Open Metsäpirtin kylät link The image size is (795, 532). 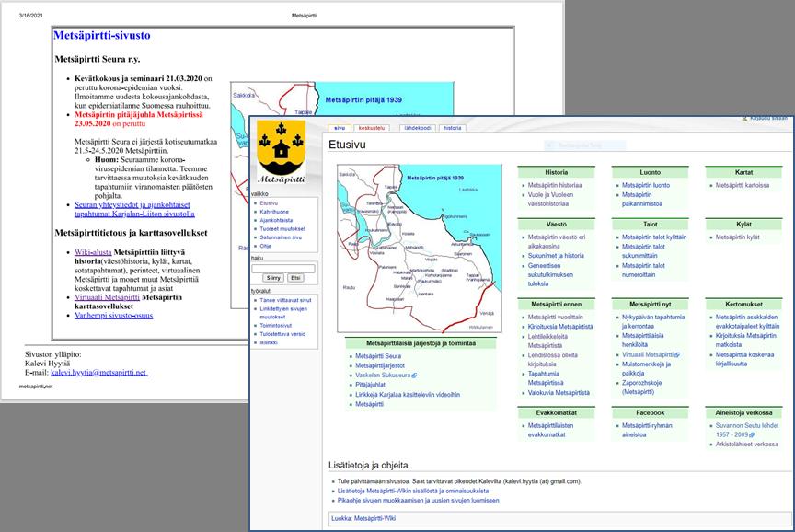pyautogui.click(x=738, y=237)
